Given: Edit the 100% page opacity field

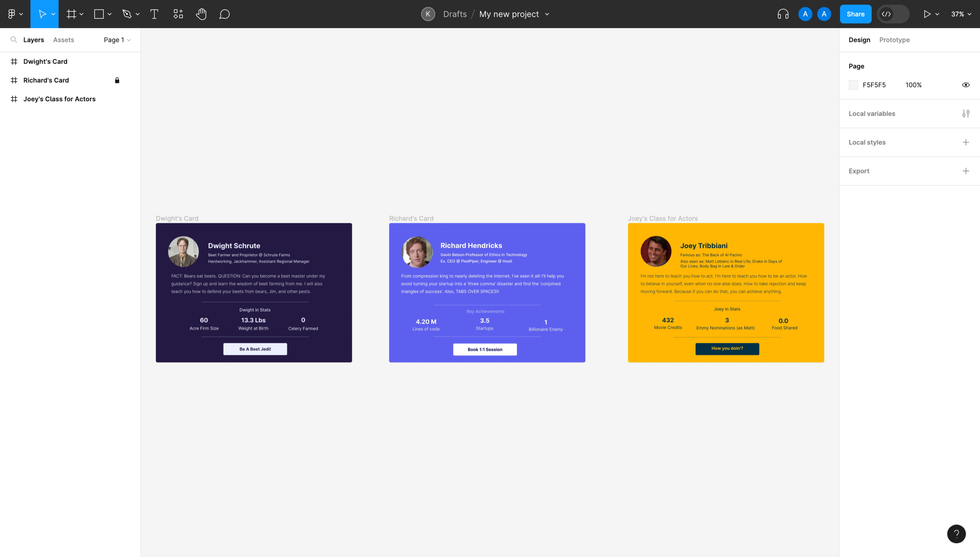Looking at the screenshot, I should [913, 85].
